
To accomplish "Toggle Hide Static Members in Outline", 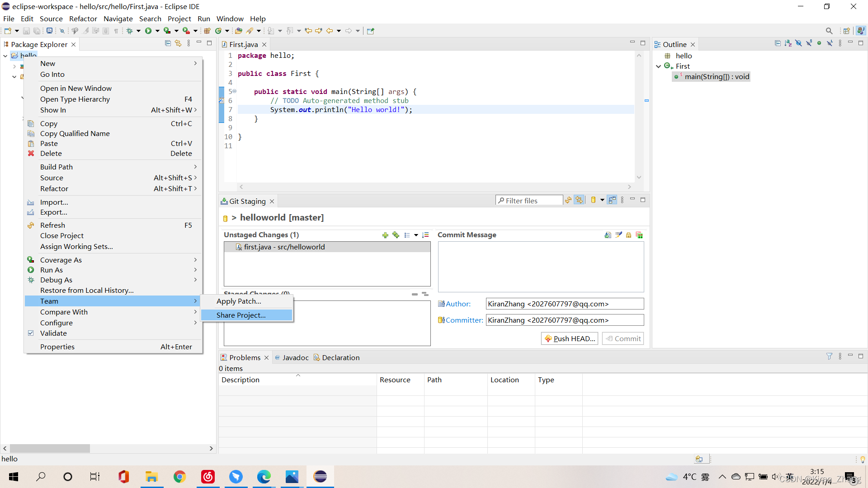I will click(x=809, y=43).
